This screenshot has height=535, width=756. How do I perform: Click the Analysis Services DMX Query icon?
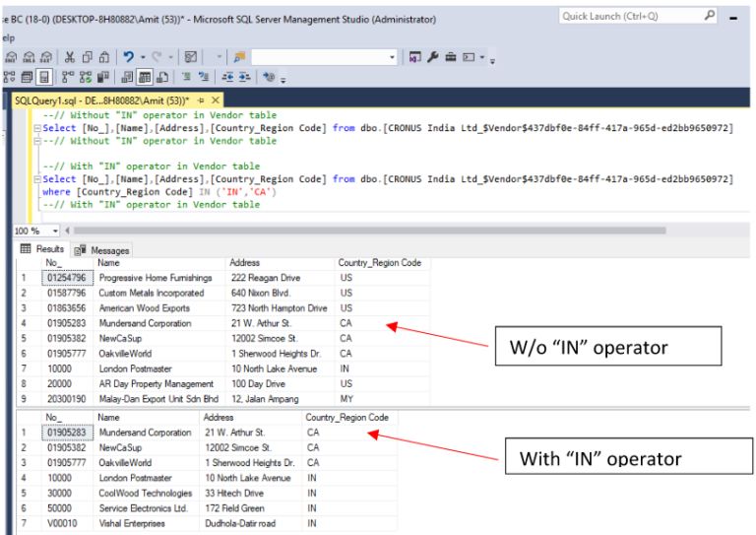11,57
